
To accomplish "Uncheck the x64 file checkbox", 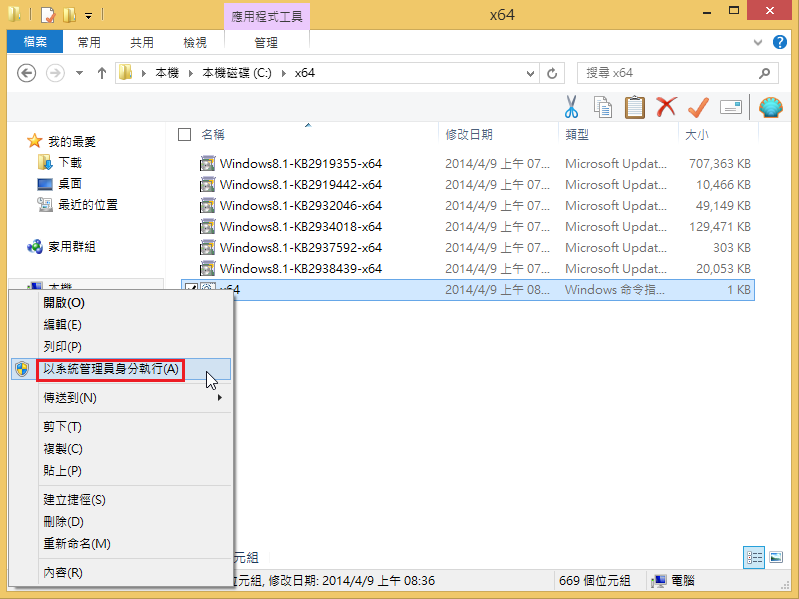I will pos(190,289).
